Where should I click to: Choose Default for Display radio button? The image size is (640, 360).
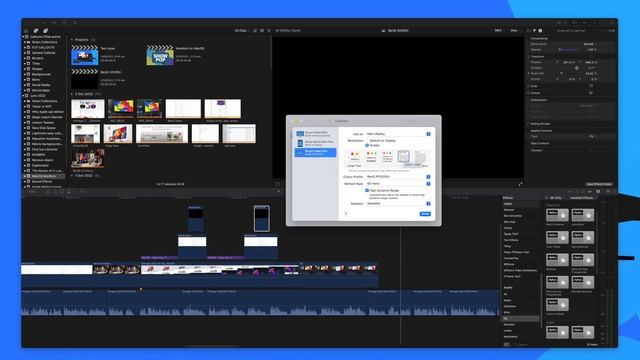click(367, 140)
